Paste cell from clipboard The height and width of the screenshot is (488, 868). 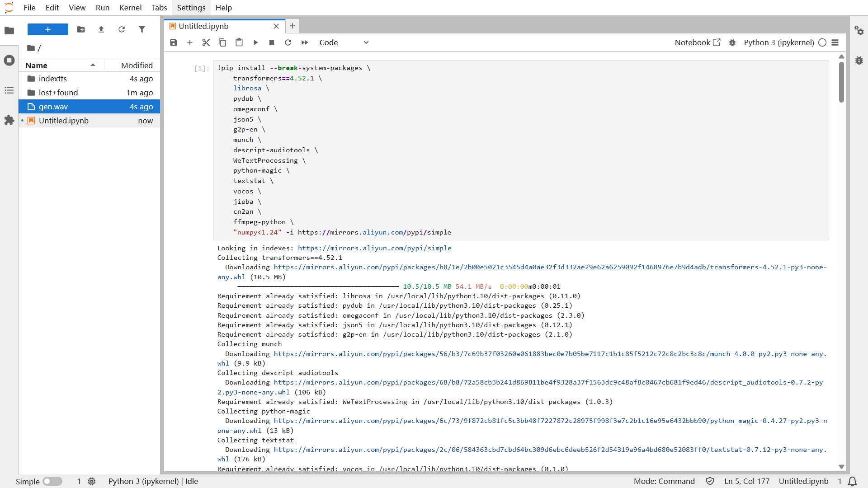click(x=239, y=42)
